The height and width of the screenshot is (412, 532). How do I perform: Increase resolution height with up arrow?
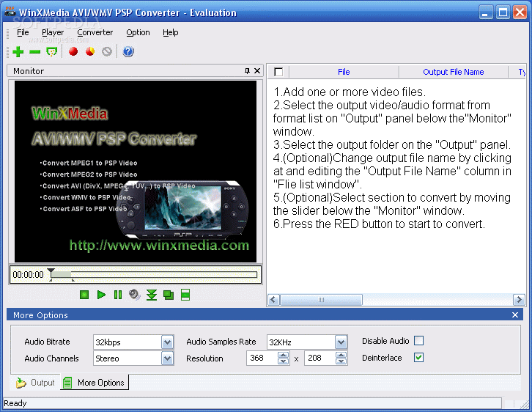(x=341, y=355)
